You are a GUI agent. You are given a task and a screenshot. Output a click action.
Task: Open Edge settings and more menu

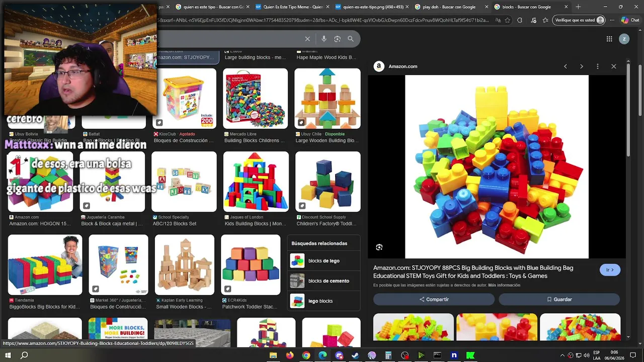tap(612, 20)
